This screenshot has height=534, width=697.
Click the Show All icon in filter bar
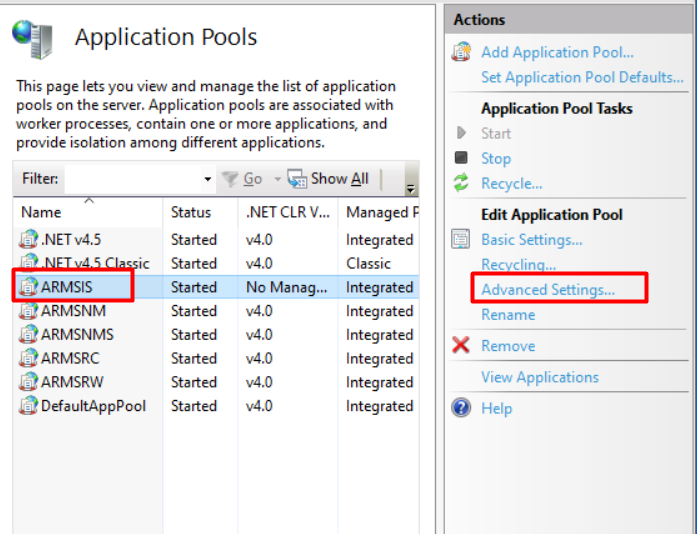pyautogui.click(x=297, y=179)
